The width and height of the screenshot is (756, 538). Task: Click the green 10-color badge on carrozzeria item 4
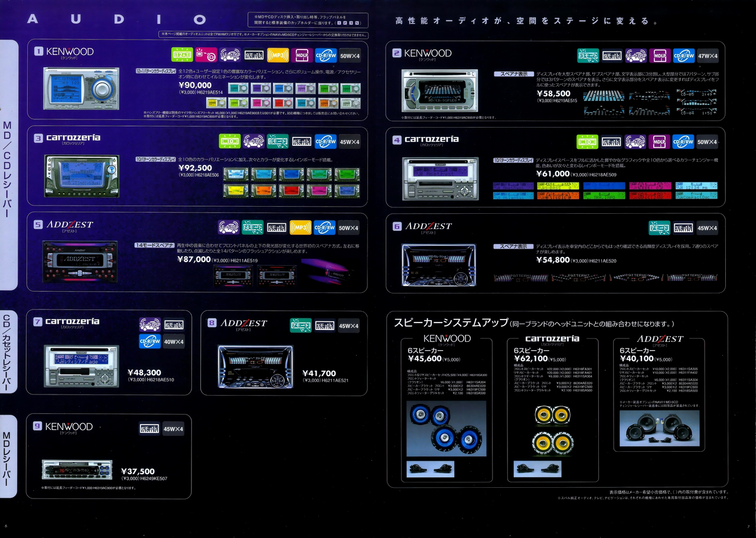tap(588, 142)
